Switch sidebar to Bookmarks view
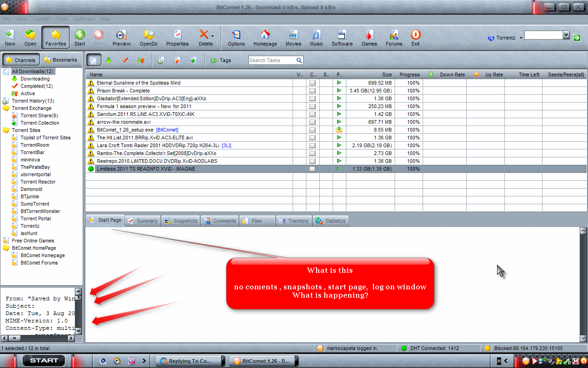The image size is (588, 368). click(x=61, y=60)
